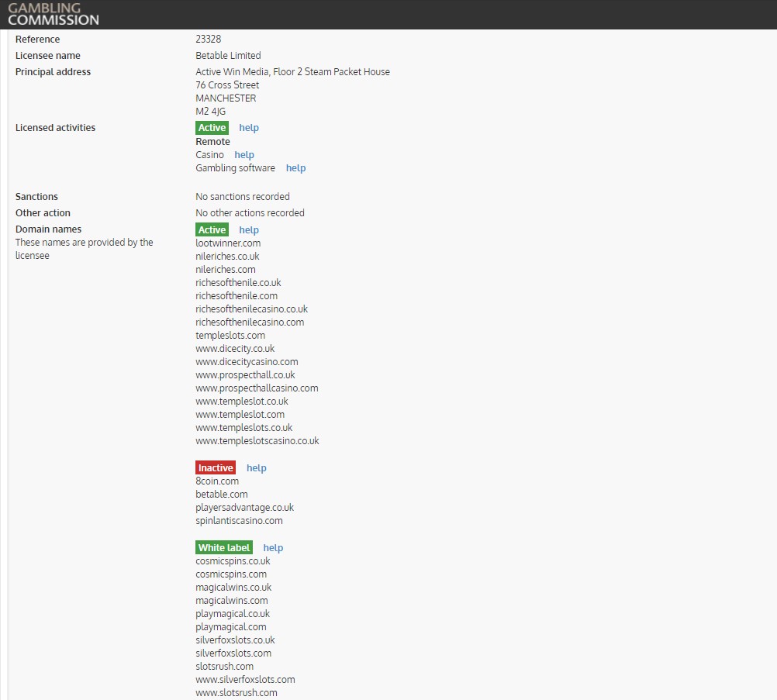Select domain www.prospecthallcasino.com
The image size is (777, 700).
pos(257,388)
